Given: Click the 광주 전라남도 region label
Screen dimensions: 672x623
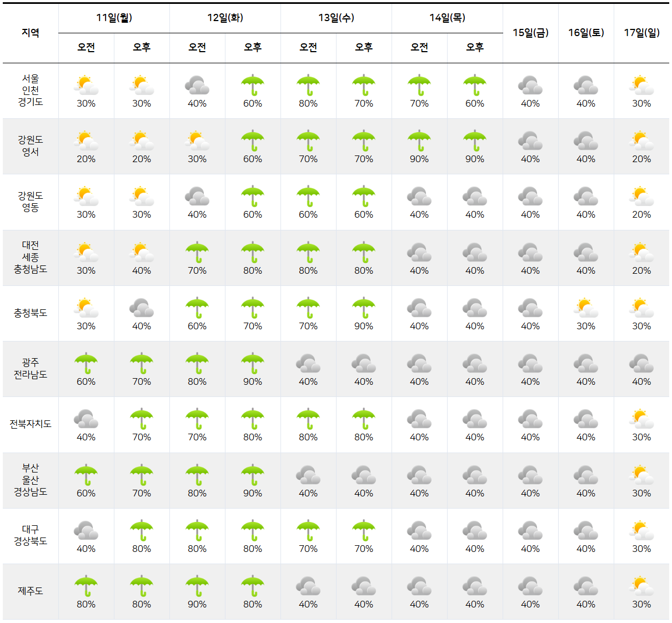Looking at the screenshot, I should coord(31,369).
